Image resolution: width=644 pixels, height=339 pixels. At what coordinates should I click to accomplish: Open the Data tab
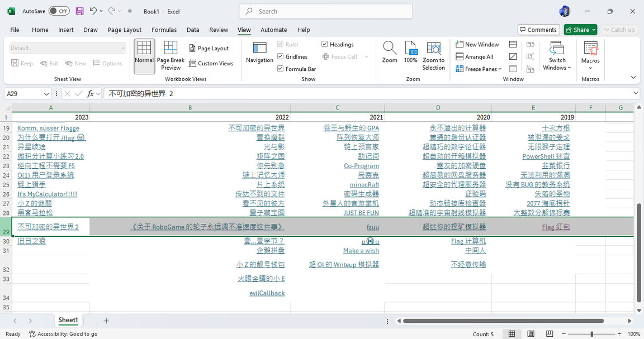coord(193,30)
